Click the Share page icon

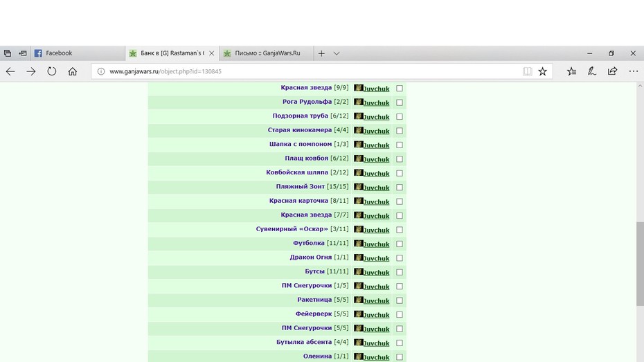612,71
